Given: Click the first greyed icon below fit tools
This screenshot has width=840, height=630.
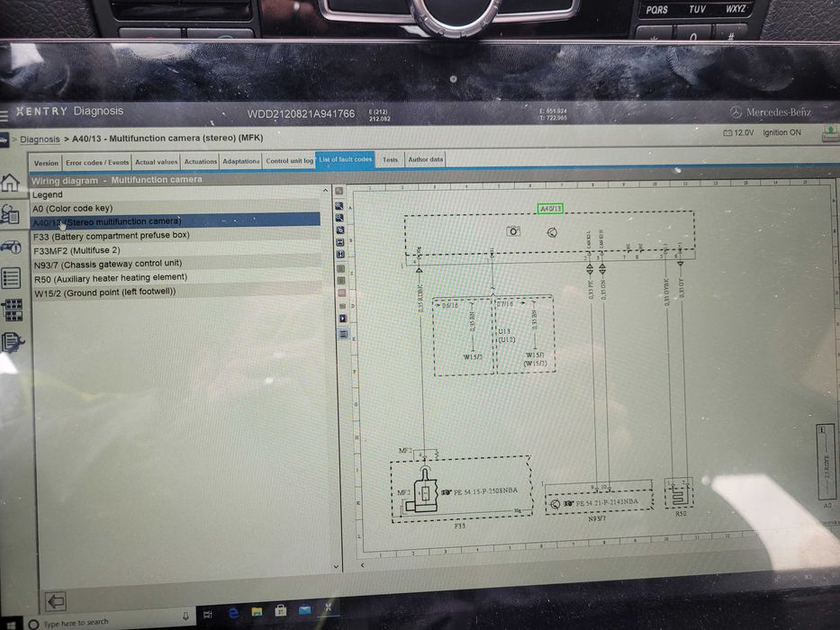Looking at the screenshot, I should [340, 268].
